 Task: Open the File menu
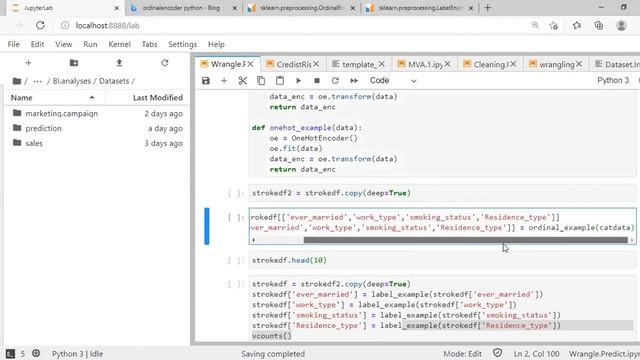coord(13,44)
